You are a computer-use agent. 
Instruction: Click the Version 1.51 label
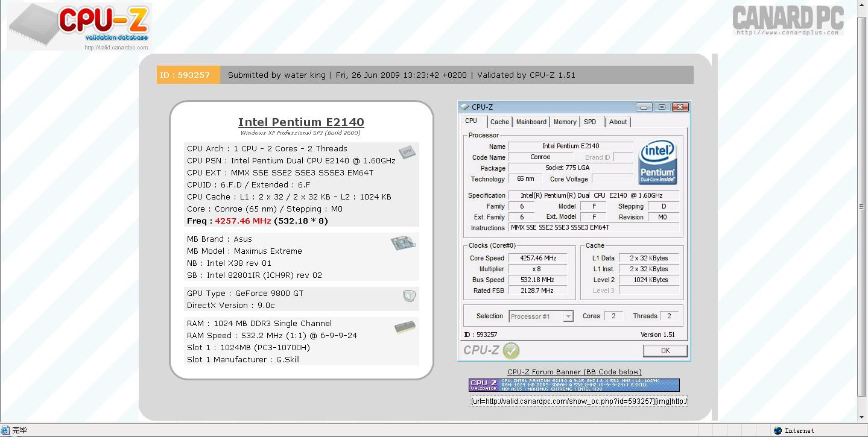click(x=657, y=335)
